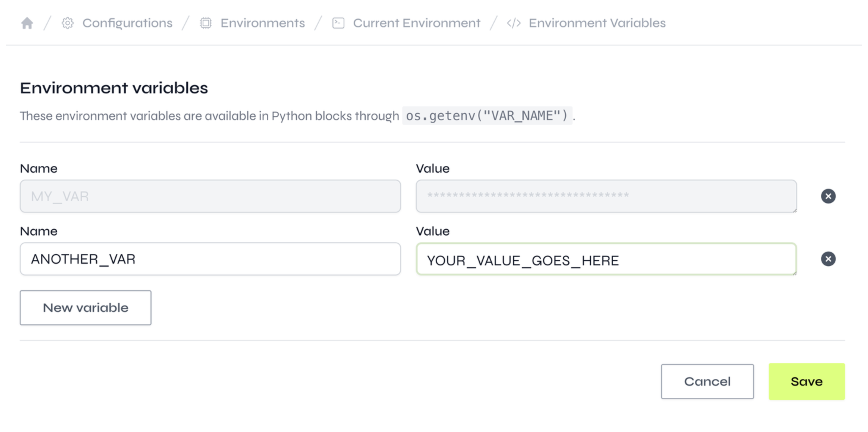Click the terminal icon next to Current Environment

338,23
